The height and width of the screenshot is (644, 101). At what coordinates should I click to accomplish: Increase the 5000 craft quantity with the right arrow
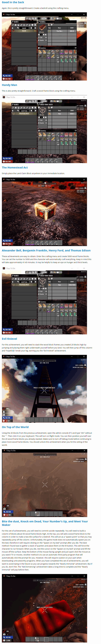click(x=45, y=288)
